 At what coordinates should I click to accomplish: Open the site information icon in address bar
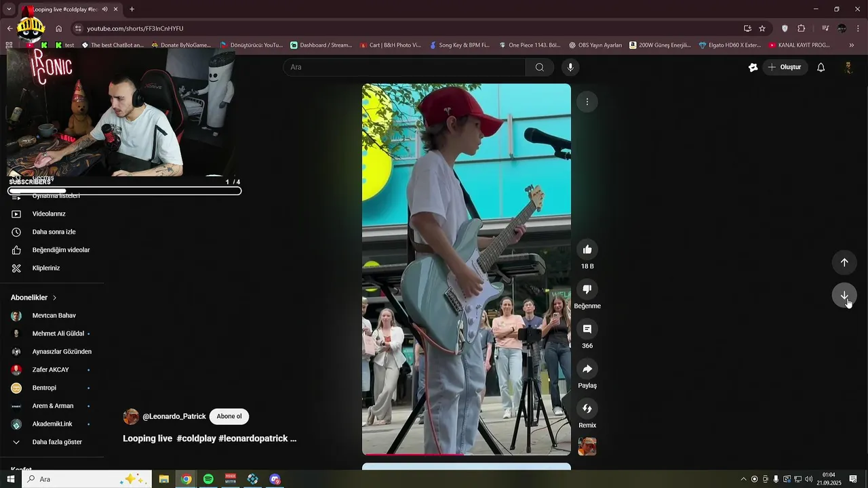78,28
